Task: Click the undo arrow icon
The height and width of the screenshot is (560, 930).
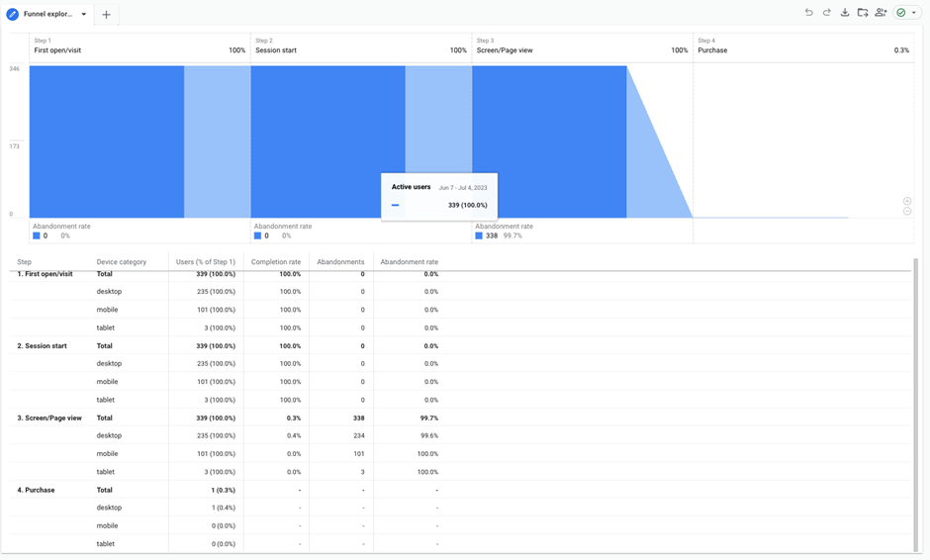Action: [x=808, y=13]
